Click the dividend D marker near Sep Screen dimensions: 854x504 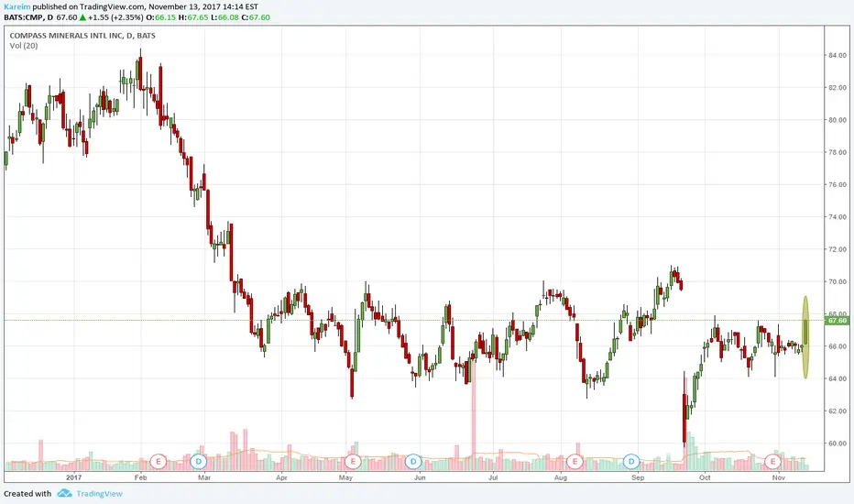coord(631,462)
